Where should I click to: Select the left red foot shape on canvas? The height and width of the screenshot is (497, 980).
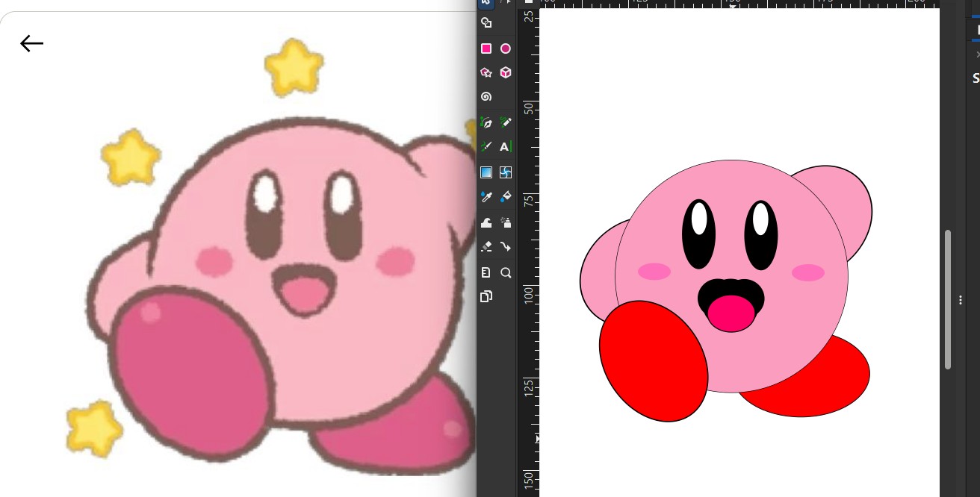(x=653, y=361)
